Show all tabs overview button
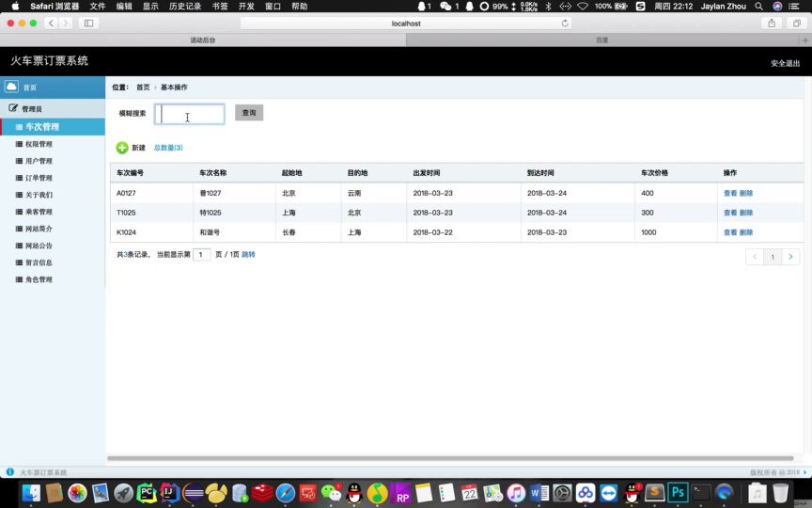This screenshot has width=812, height=508. click(x=796, y=23)
